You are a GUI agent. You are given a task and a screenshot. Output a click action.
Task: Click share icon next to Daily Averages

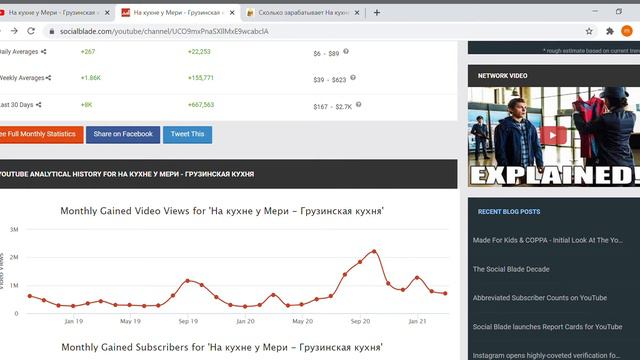[x=43, y=52]
